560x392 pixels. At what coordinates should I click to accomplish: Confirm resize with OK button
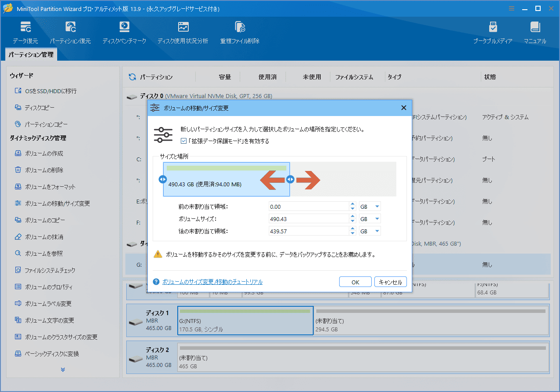(355, 282)
